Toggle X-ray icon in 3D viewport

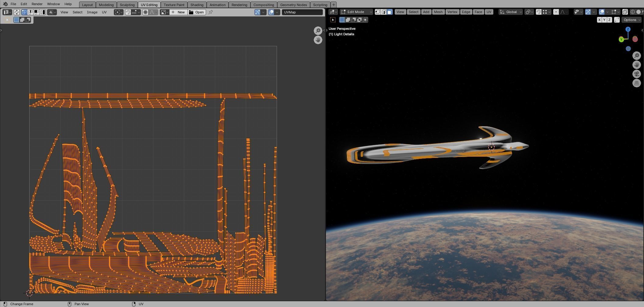coord(625,12)
